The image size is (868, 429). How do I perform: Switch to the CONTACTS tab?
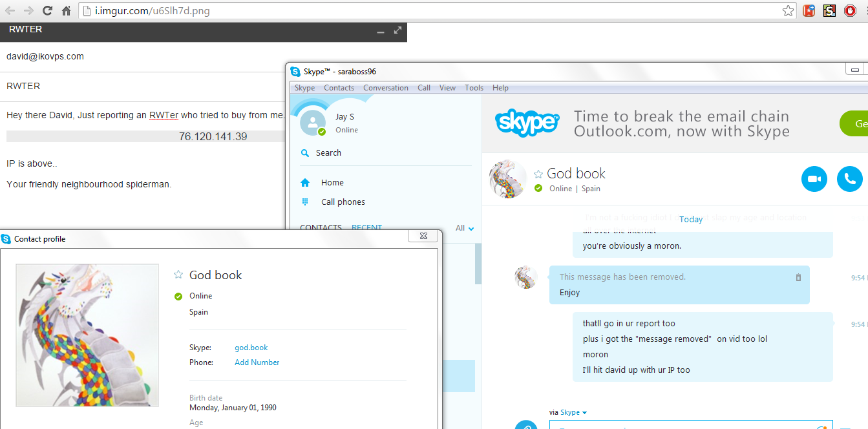coord(321,227)
